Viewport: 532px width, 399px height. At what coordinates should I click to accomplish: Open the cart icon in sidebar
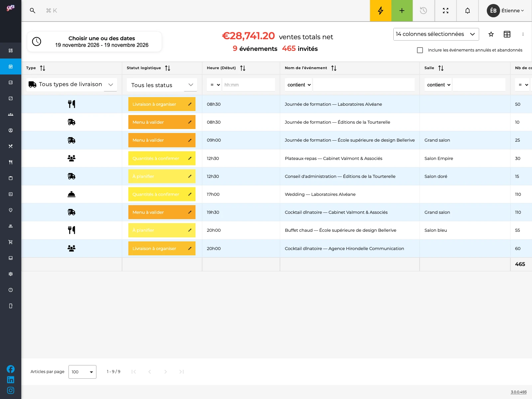coord(11,242)
